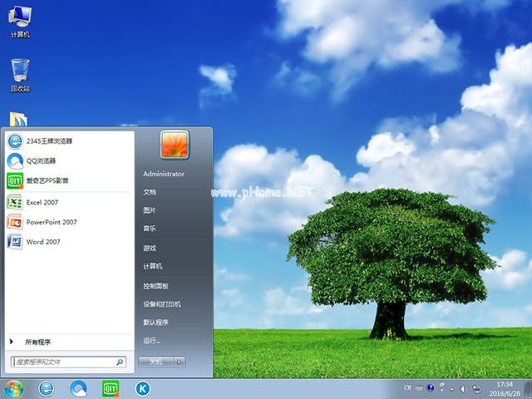Open PowerPoint 2007 from the Start menu
532x399 pixels.
[50, 222]
